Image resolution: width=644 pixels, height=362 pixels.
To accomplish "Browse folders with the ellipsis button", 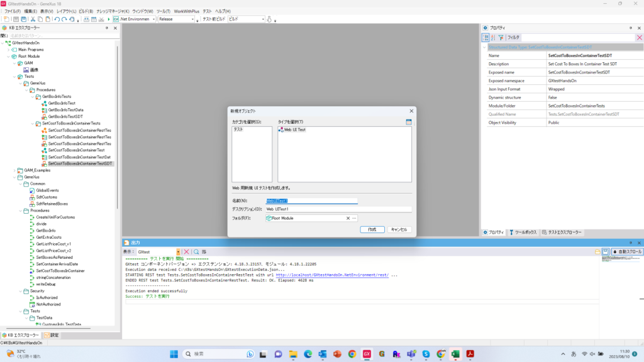I will click(355, 218).
